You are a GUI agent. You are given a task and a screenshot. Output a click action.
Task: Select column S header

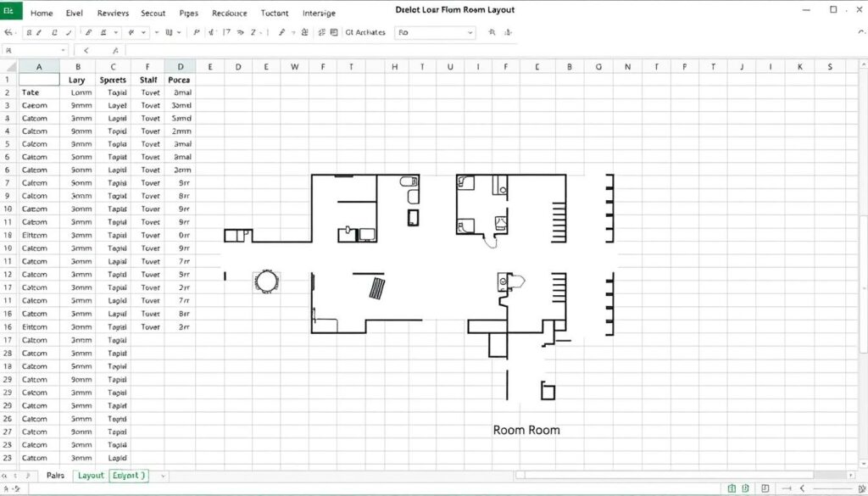click(830, 66)
